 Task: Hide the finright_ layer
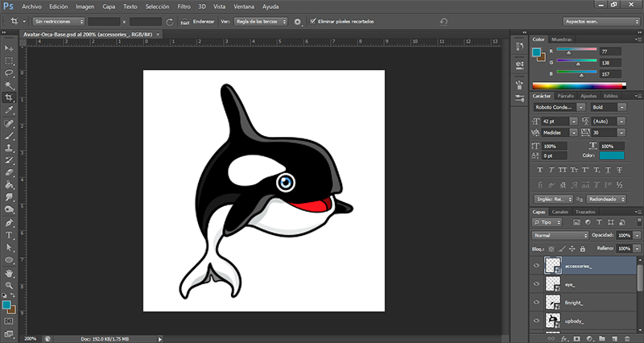click(x=537, y=302)
